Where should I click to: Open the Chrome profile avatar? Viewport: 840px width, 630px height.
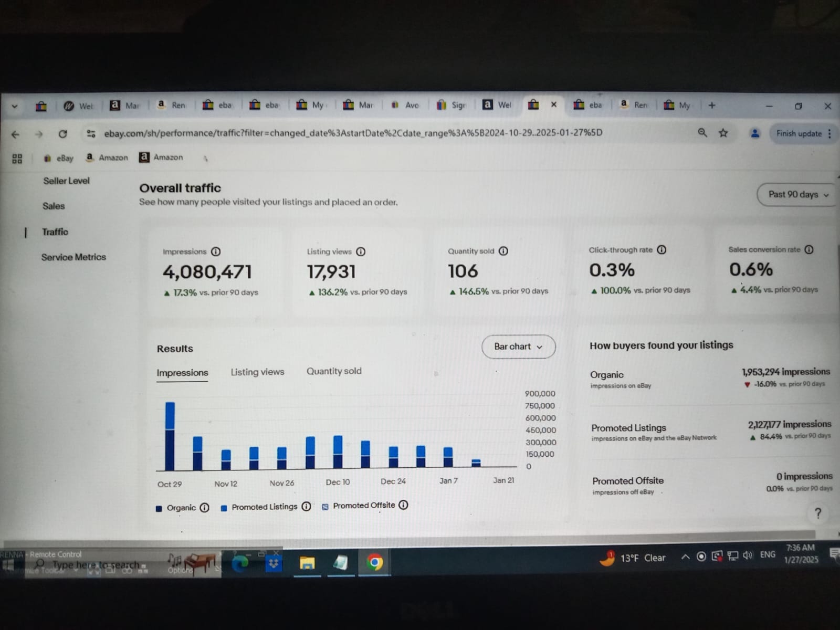pyautogui.click(x=754, y=133)
